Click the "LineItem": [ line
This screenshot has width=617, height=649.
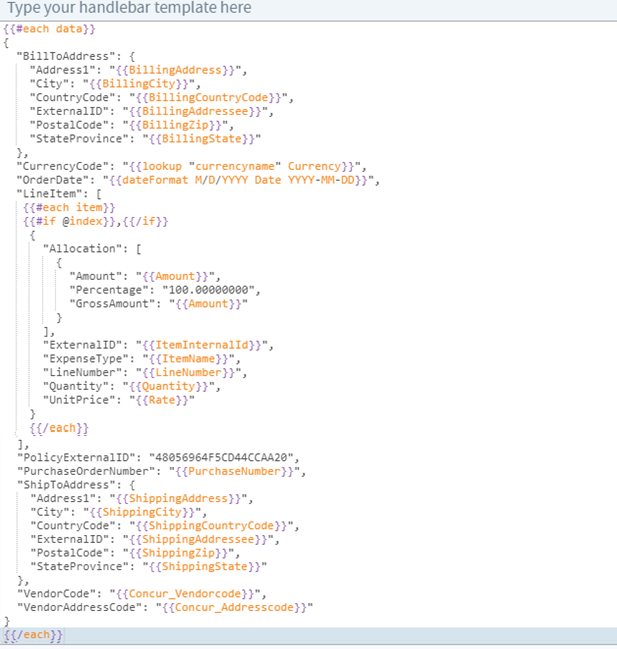(x=59, y=194)
